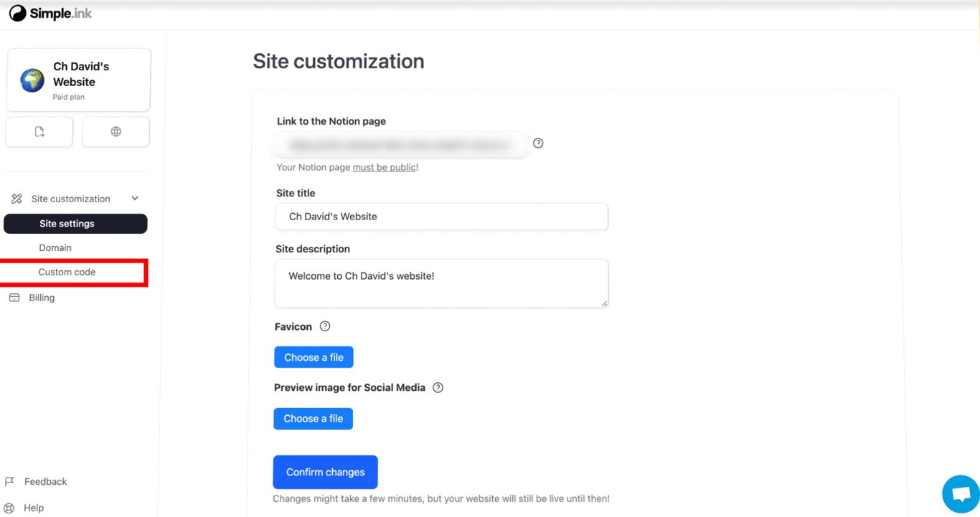Open the must be public link
The width and height of the screenshot is (980, 517).
coord(385,167)
